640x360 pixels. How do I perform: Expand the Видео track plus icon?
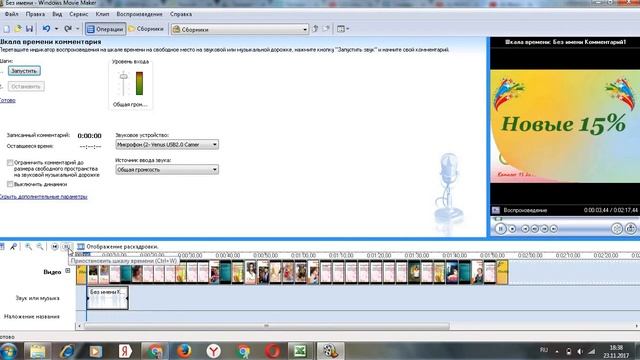point(68,271)
